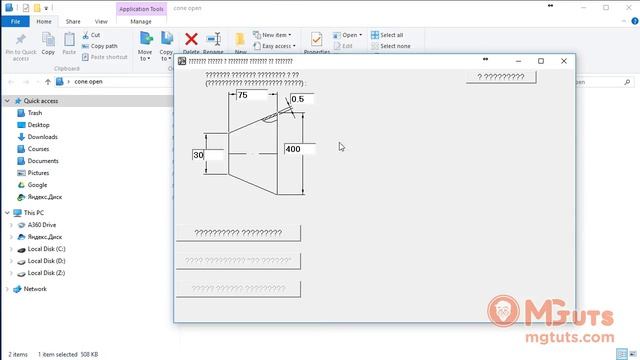The image size is (640, 360).
Task: Select Local Disk (D:) drive
Action: tap(46, 261)
